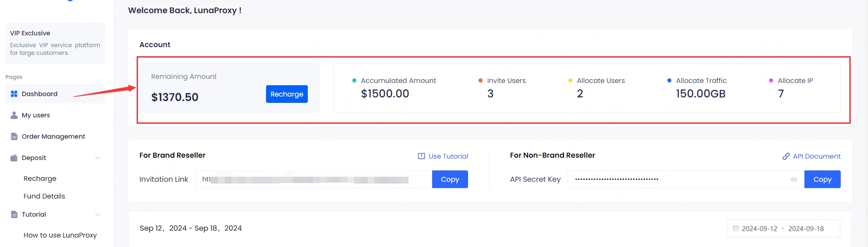The width and height of the screenshot is (868, 247).
Task: Click the Order Management document icon
Action: 14,136
